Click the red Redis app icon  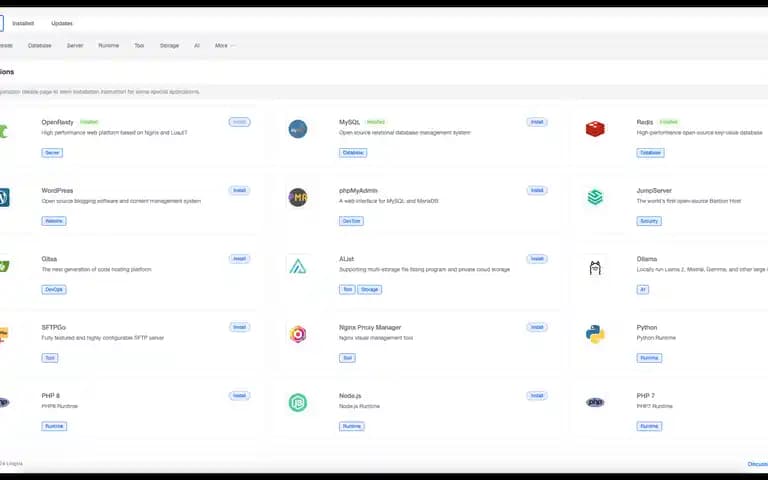(595, 129)
